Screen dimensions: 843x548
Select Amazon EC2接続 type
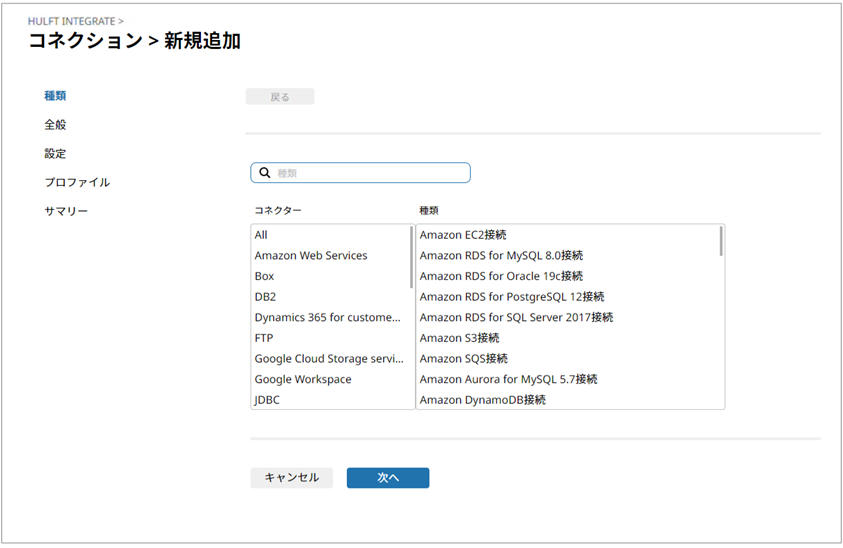[463, 235]
